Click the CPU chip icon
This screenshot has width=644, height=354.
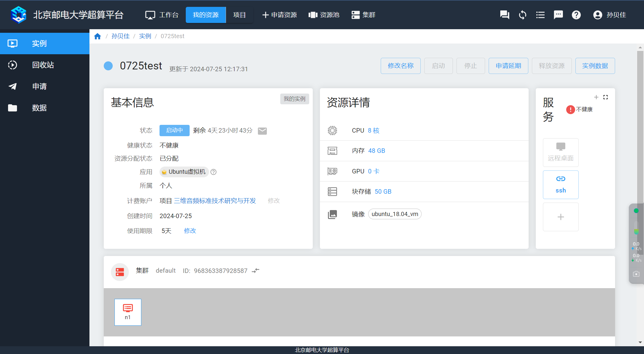pyautogui.click(x=332, y=131)
